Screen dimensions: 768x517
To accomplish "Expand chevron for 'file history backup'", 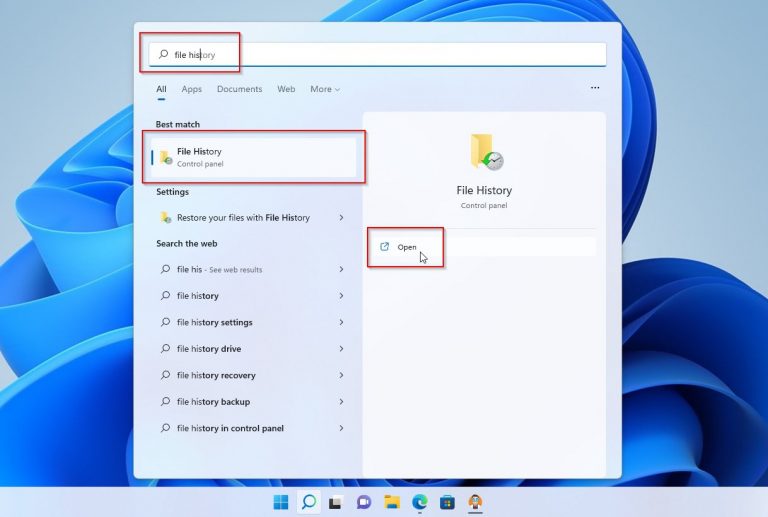I will pos(341,401).
